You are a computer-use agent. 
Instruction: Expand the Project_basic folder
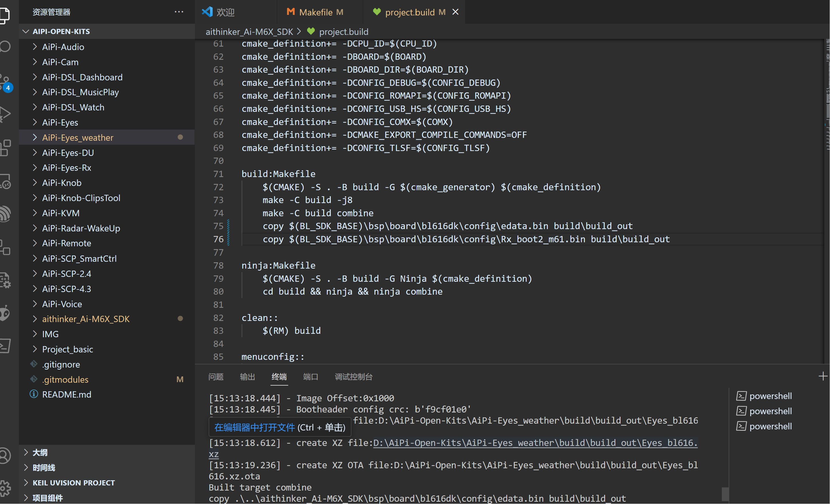pyautogui.click(x=106, y=349)
